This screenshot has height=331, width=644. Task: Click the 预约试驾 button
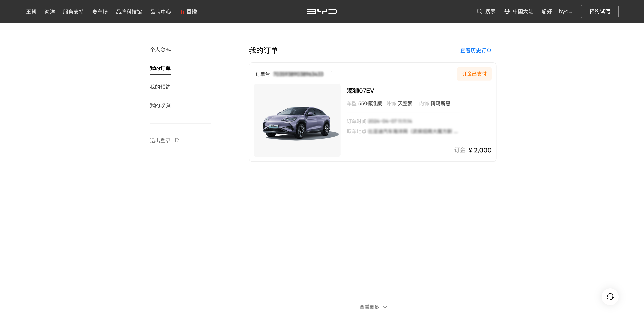[x=600, y=11]
